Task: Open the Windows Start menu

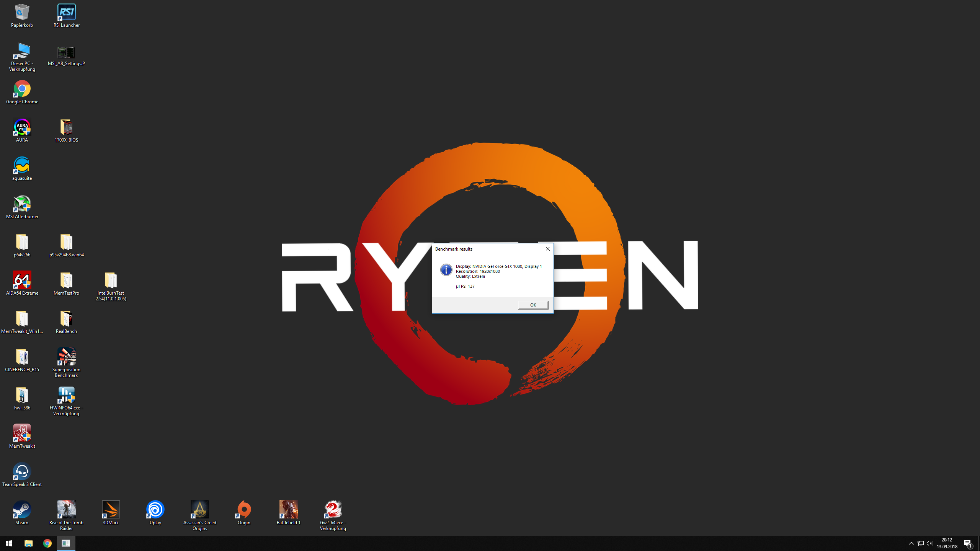Action: 9,543
